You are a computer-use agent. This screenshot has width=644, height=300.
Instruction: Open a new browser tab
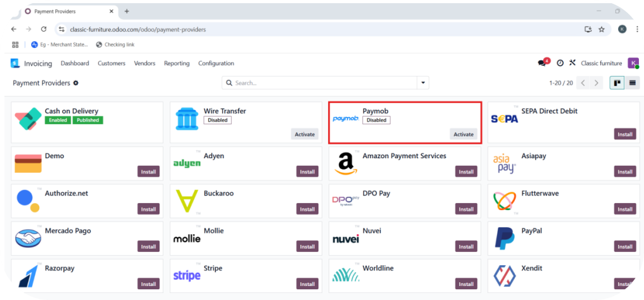click(x=127, y=11)
